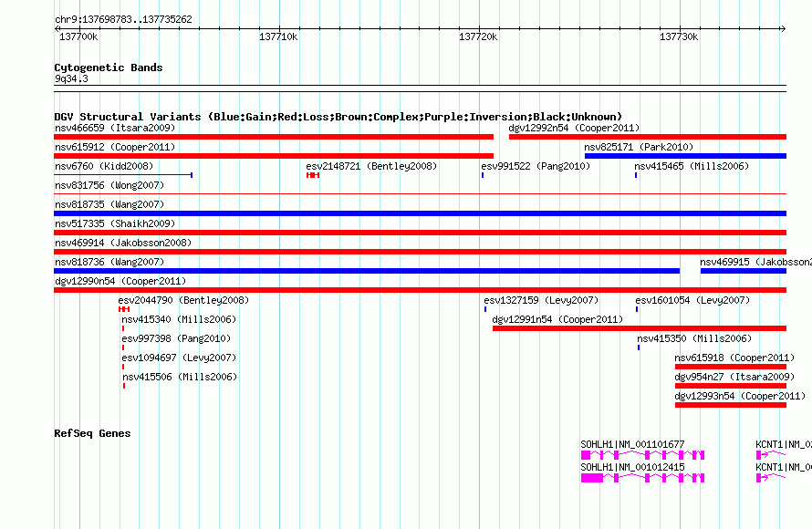Image resolution: width=812 pixels, height=529 pixels.
Task: Click the DGV Structural Variants track title
Action: (338, 117)
